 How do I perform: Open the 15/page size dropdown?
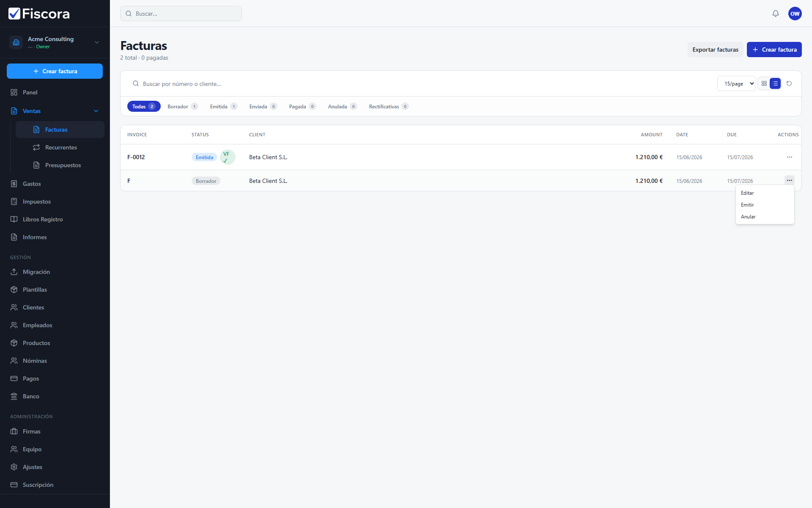[x=736, y=84]
